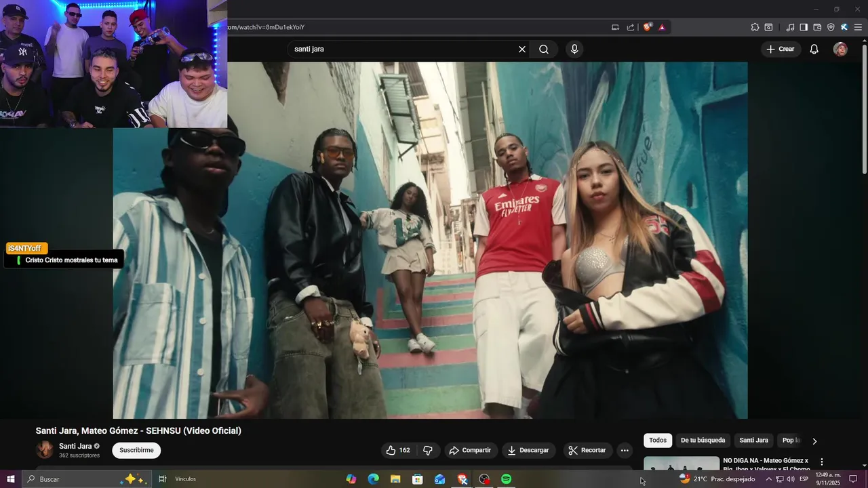868x488 pixels.
Task: Select the De tu búsqueda chip
Action: click(x=703, y=441)
